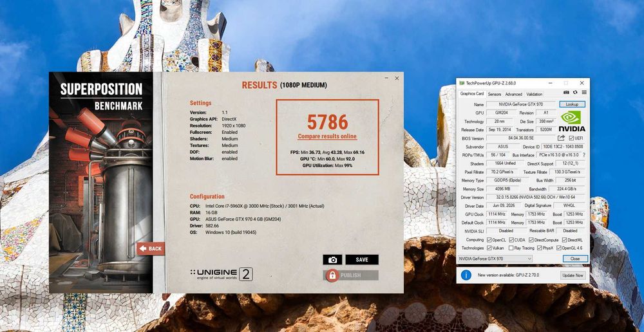
Task: Click the Update Now button
Action: click(x=573, y=275)
